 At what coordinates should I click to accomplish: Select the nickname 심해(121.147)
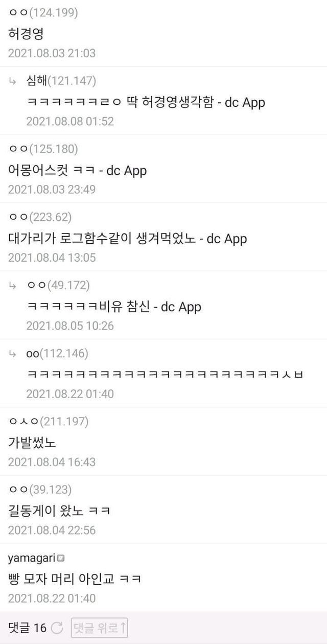pos(61,81)
